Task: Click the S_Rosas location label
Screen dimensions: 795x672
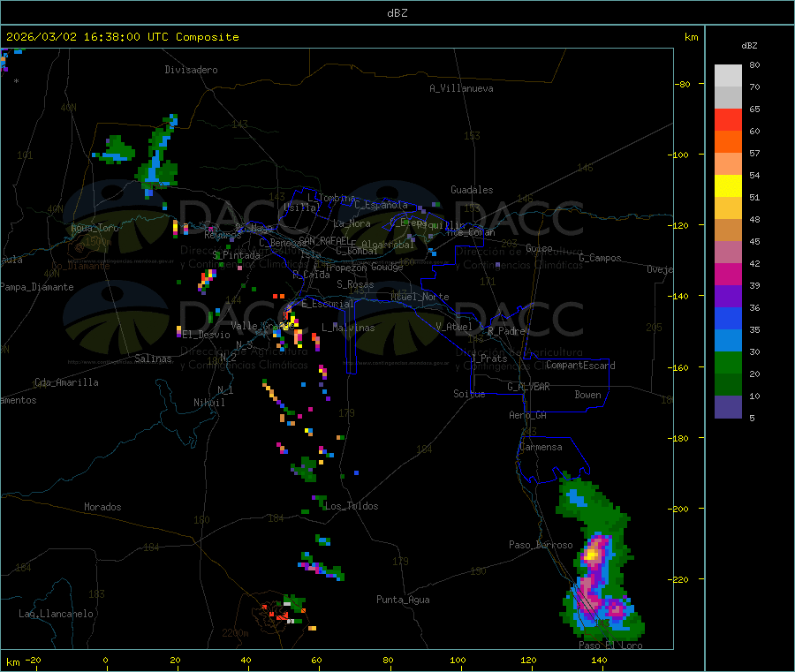Action: [x=355, y=284]
